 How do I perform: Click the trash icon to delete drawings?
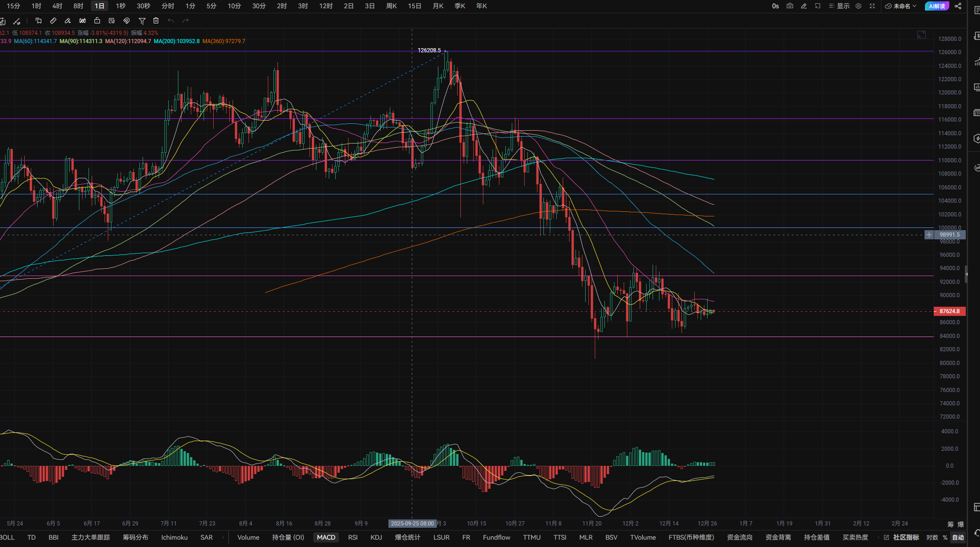156,21
